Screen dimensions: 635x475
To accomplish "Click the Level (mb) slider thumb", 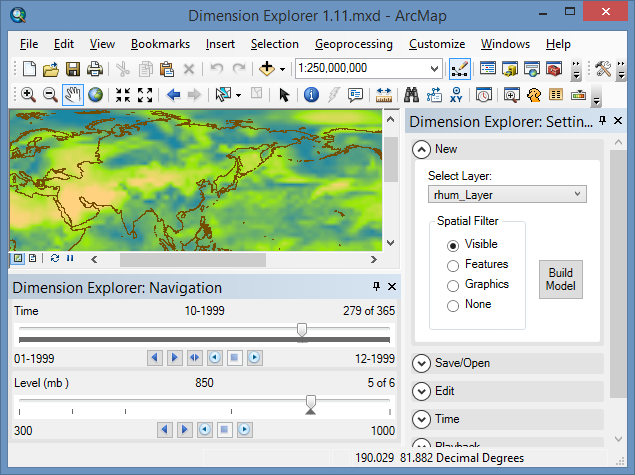I will 311,402.
